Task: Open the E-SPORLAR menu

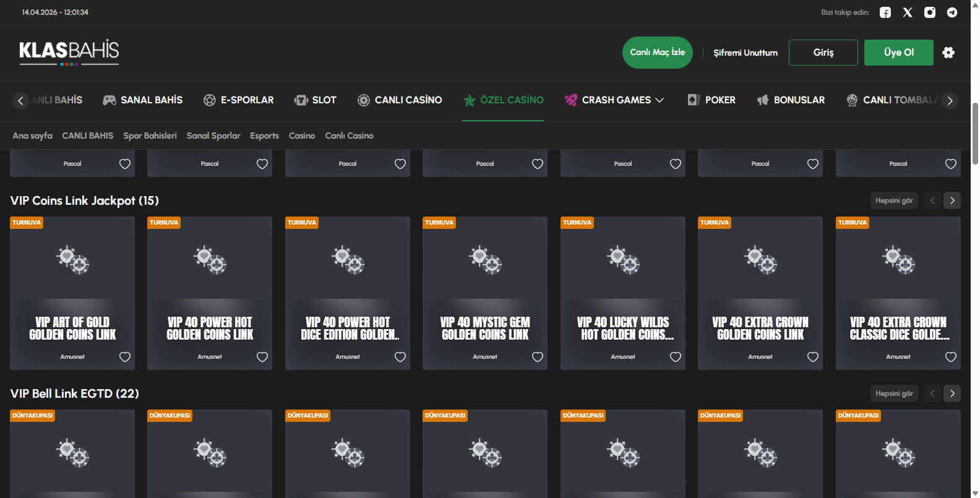Action: [239, 100]
